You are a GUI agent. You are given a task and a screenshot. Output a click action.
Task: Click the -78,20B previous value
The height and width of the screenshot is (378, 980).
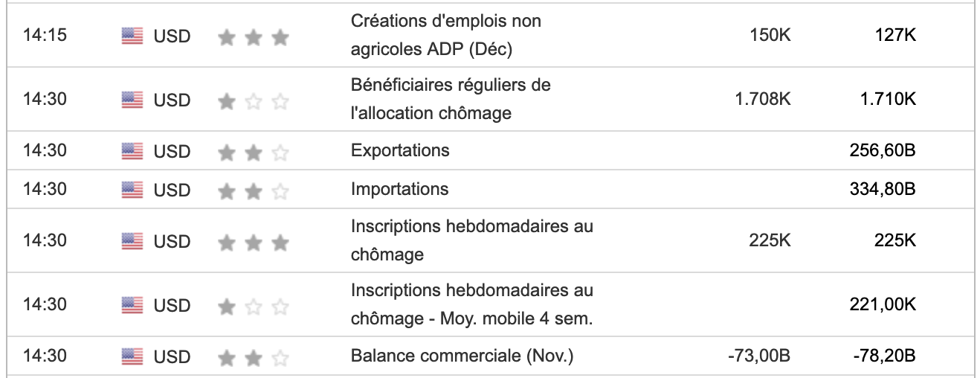coord(884,356)
